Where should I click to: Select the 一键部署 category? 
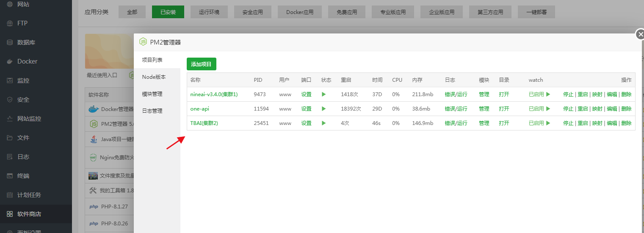click(x=536, y=12)
